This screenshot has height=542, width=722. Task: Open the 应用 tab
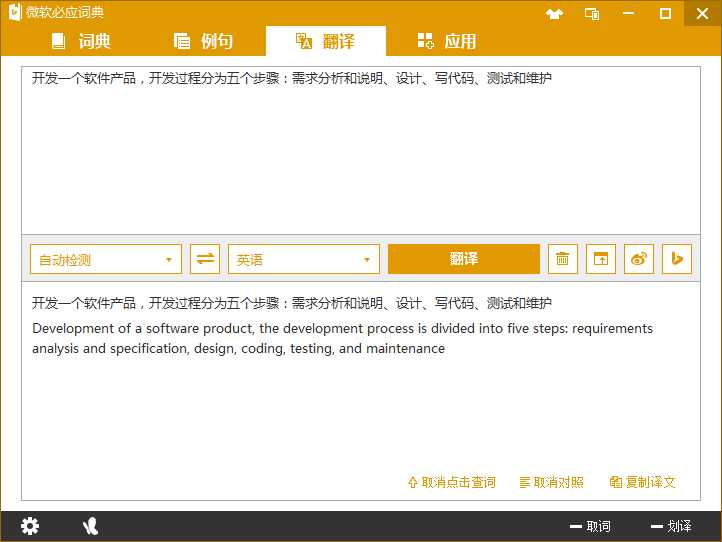click(447, 41)
